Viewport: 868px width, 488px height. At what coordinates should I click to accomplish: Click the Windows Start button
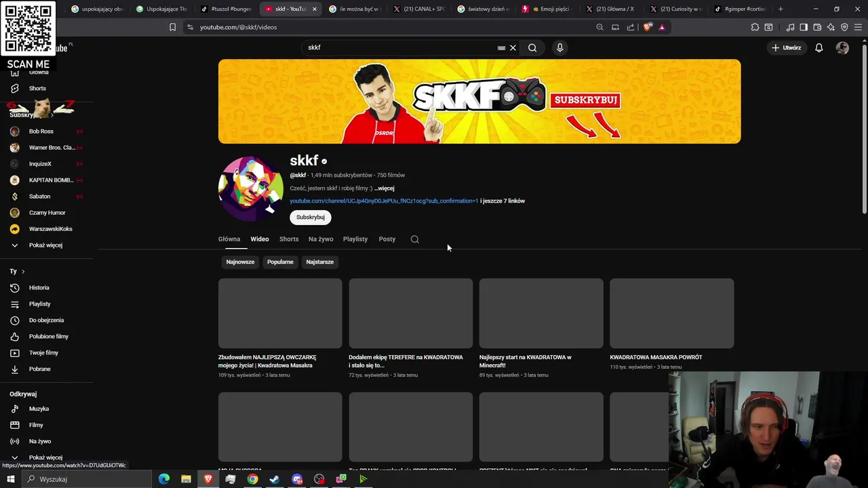click(11, 479)
